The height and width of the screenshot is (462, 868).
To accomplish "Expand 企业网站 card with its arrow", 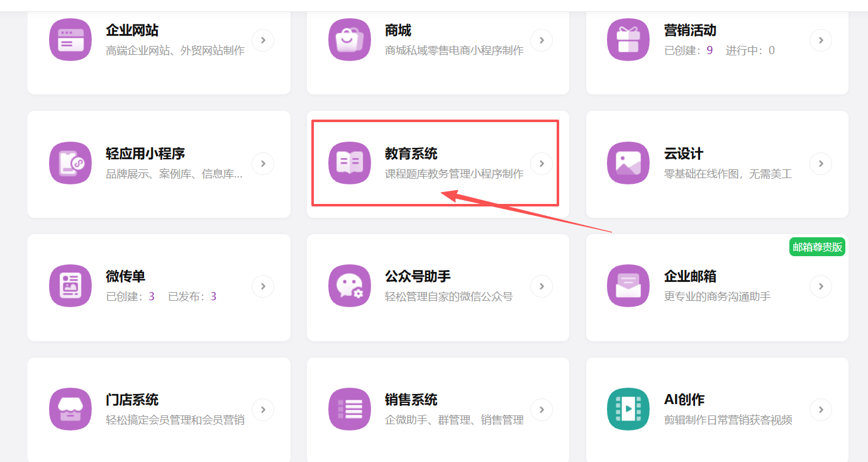I will [x=263, y=40].
